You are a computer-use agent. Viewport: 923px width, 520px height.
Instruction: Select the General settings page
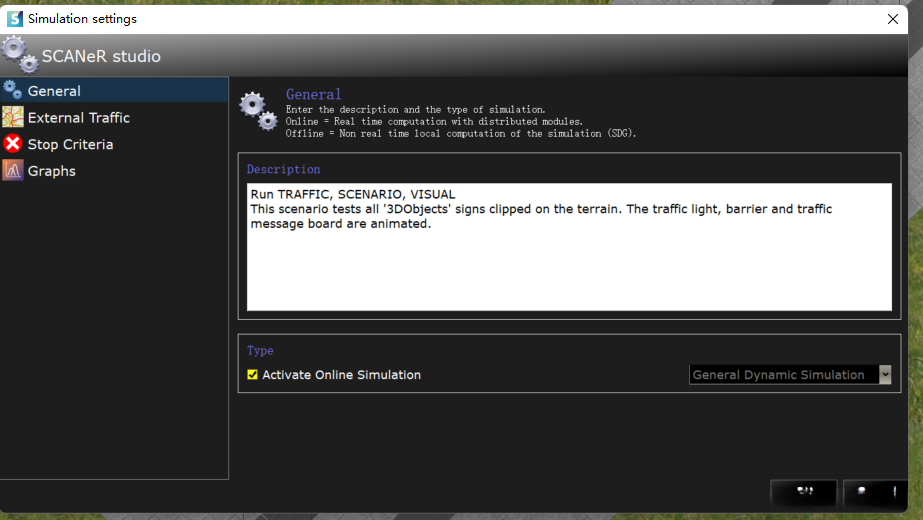(114, 91)
